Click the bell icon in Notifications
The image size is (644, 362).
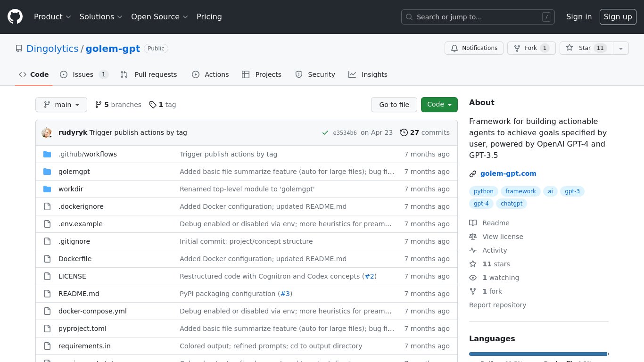coord(454,48)
